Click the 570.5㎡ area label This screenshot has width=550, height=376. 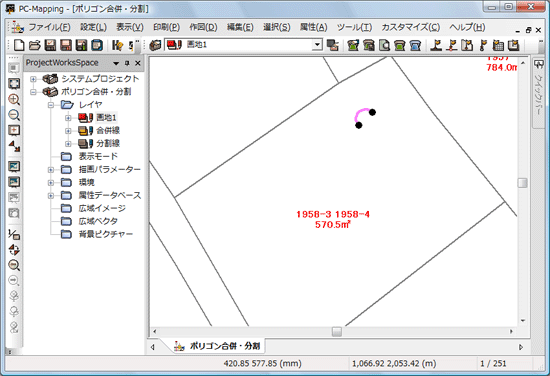[x=333, y=224]
